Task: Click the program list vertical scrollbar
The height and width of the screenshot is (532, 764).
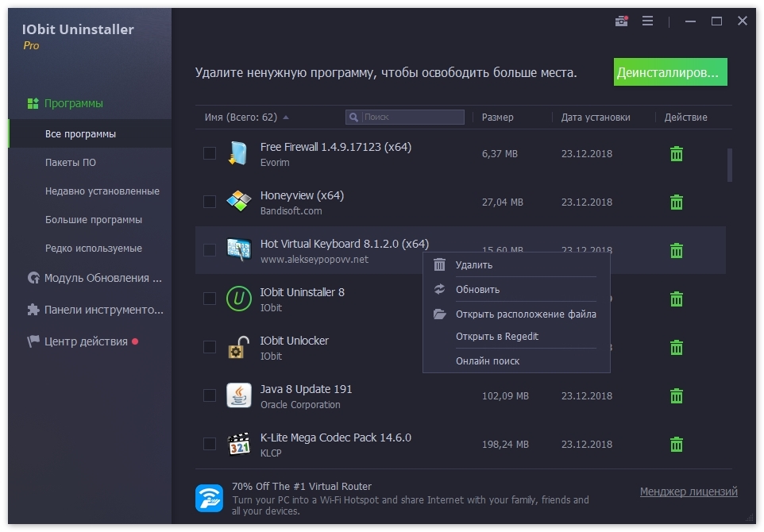Action: coord(730,164)
